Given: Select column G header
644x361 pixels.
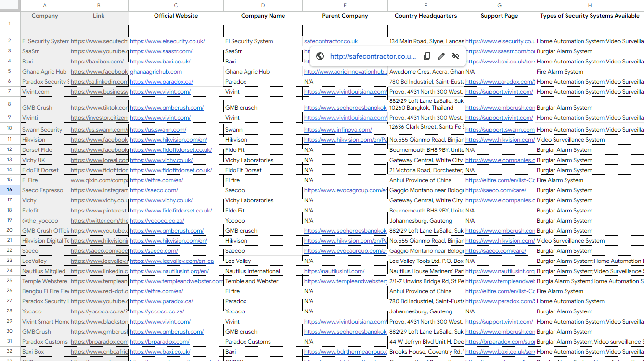Looking at the screenshot, I should pyautogui.click(x=499, y=5).
